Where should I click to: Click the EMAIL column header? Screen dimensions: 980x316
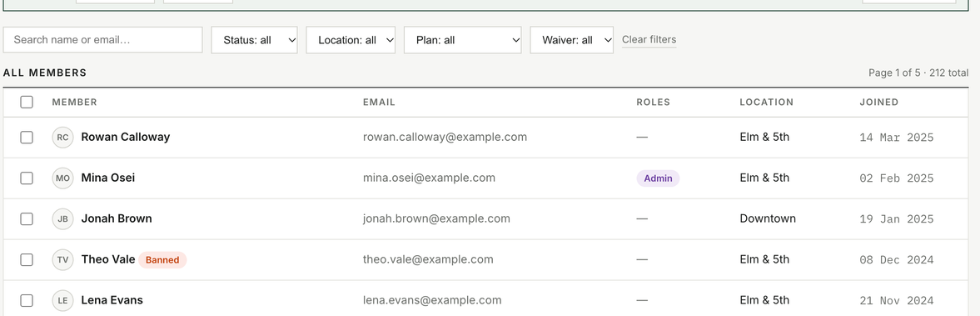click(380, 102)
